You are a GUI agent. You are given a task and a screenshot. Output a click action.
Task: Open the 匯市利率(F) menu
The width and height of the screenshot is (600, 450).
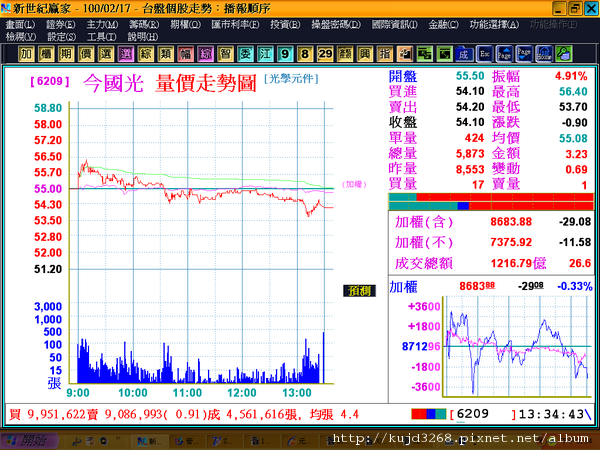235,24
